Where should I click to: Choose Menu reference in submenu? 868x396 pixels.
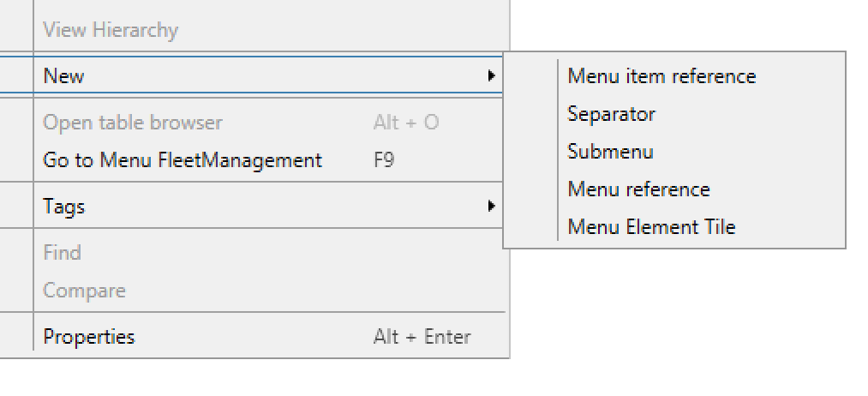click(639, 189)
